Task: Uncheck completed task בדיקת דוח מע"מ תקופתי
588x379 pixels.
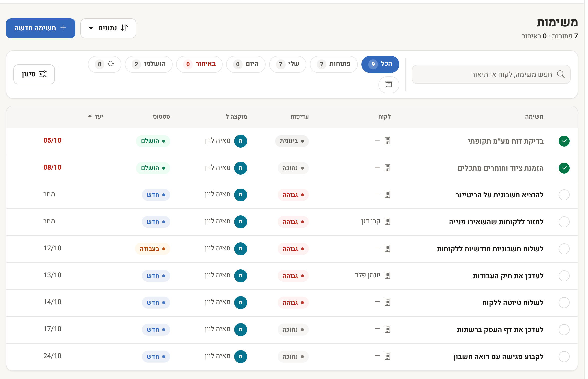Action: (x=564, y=141)
